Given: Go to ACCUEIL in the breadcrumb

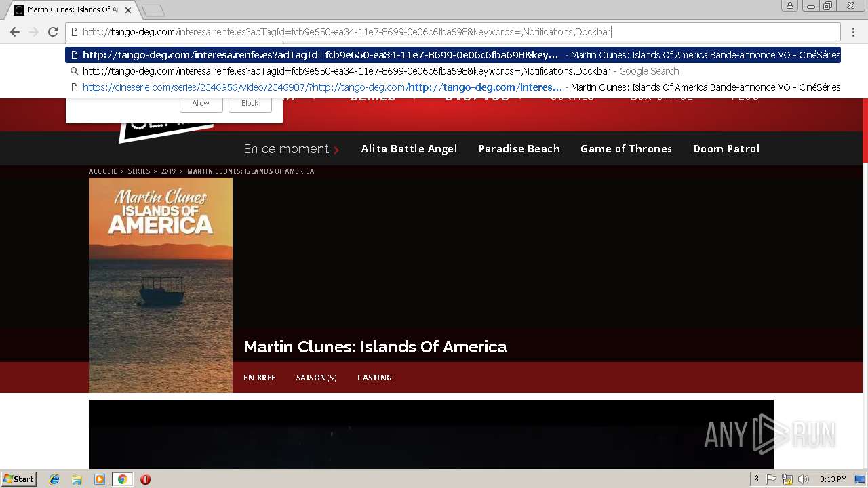Looking at the screenshot, I should (x=103, y=171).
